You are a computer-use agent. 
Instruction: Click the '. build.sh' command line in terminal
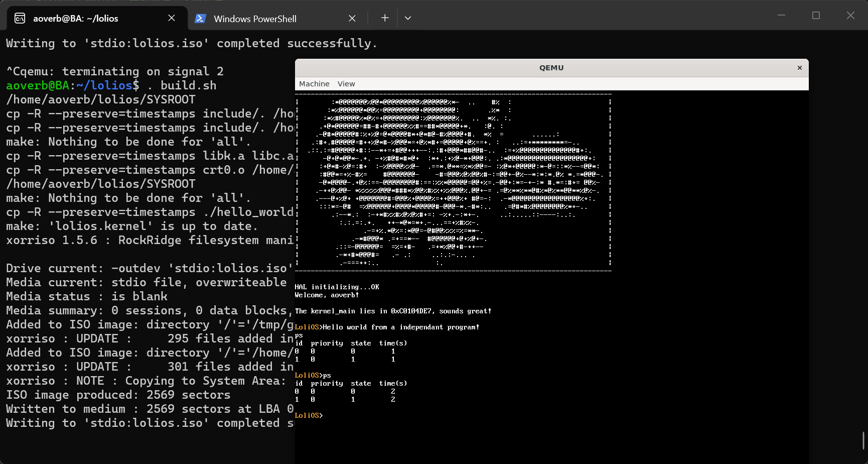[188, 86]
